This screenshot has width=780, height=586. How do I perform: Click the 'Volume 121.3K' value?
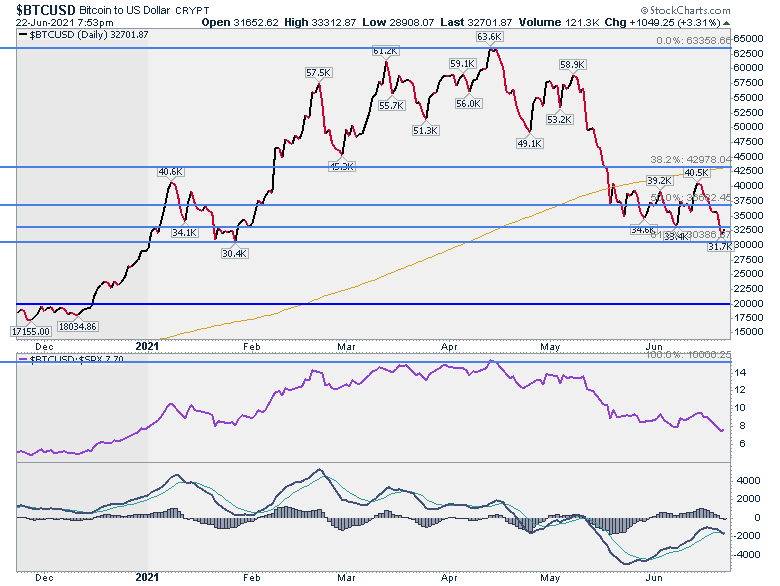[x=559, y=22]
